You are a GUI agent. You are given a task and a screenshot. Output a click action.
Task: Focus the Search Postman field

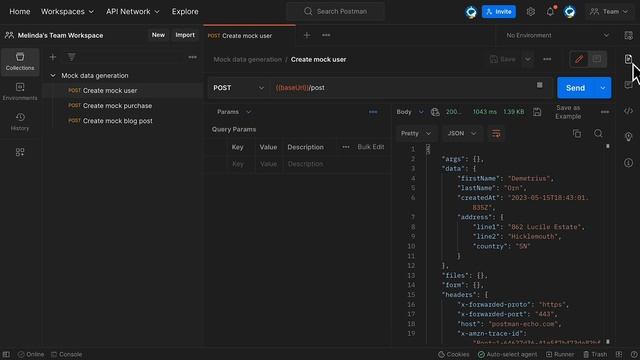(x=336, y=11)
